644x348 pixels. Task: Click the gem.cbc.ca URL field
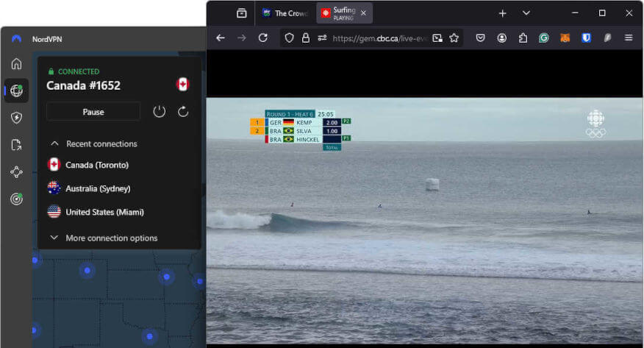(380, 38)
